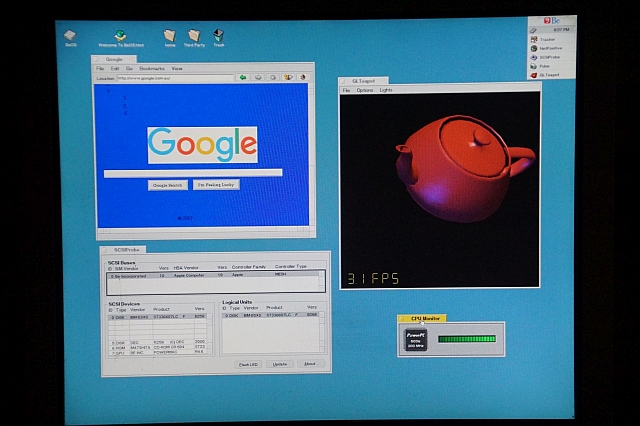Click the Location URL field in NetPositive

[x=176, y=78]
